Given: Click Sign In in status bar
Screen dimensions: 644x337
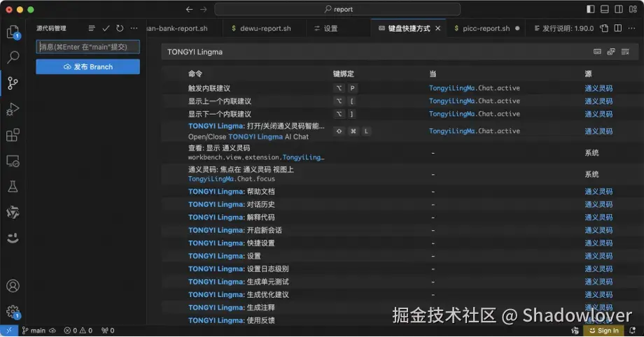Looking at the screenshot, I should pos(603,331).
